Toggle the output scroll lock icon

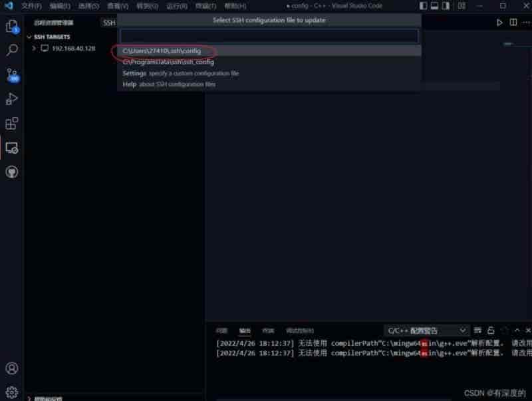[x=491, y=331]
